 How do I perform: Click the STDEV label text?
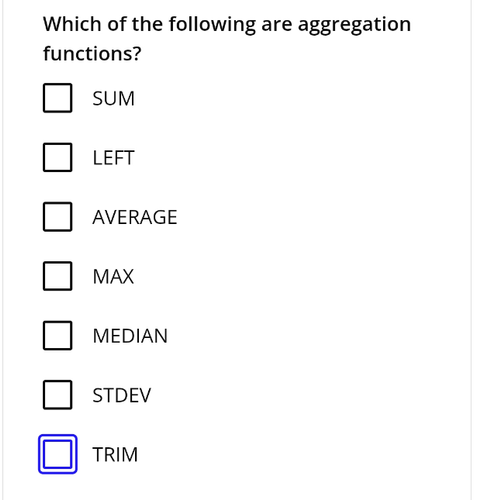pyautogui.click(x=122, y=395)
